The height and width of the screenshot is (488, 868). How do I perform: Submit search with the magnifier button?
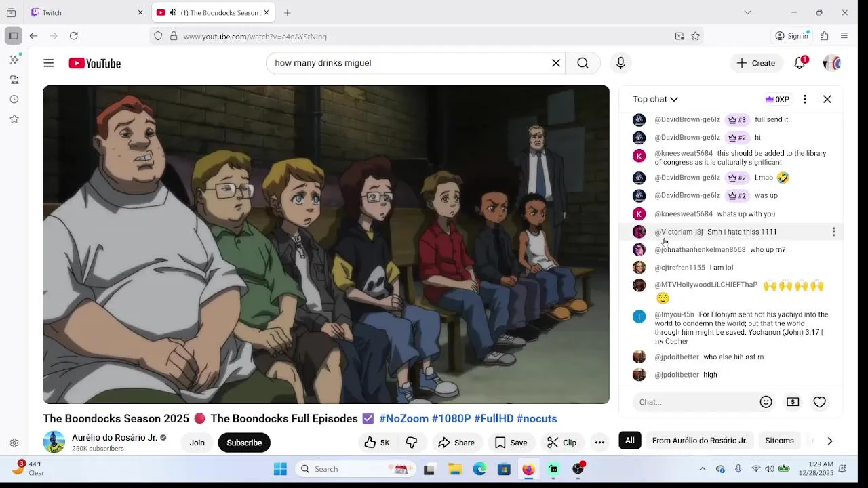point(583,63)
